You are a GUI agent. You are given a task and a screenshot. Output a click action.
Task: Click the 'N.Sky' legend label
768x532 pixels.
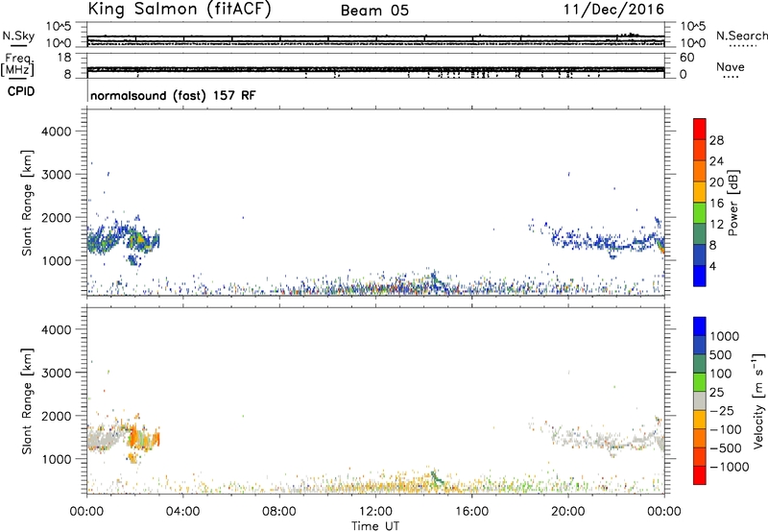tap(18, 36)
